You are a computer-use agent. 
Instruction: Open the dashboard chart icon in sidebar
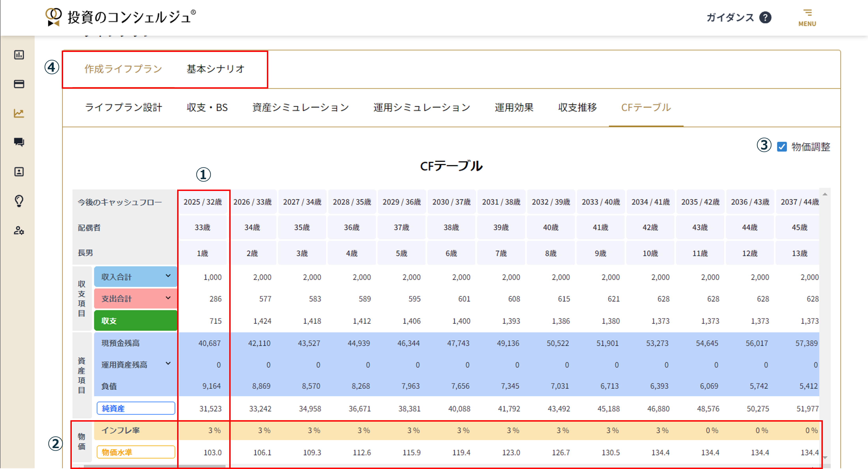point(19,55)
